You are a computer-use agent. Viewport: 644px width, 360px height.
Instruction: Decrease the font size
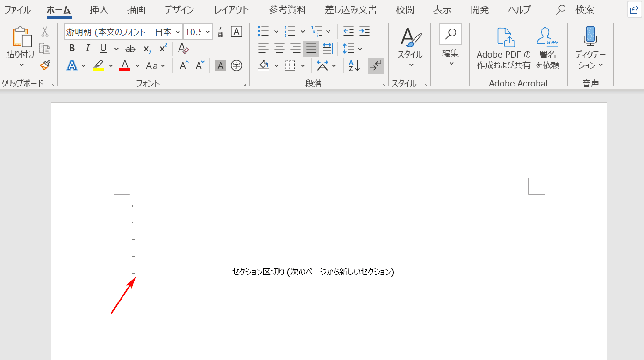tap(200, 65)
